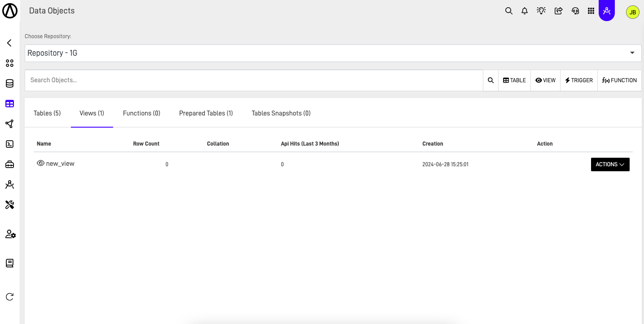Image resolution: width=644 pixels, height=324 pixels.
Task: Open the documentation book icon in the sidebar
Action: (x=9, y=263)
